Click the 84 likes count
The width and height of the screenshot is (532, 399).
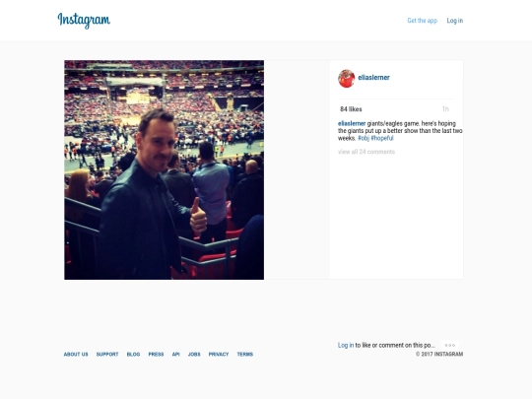click(x=351, y=109)
